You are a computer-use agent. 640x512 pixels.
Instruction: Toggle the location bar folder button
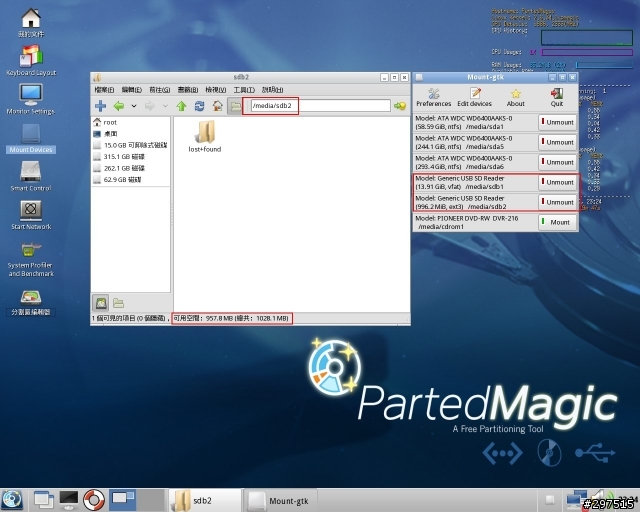[x=235, y=106]
